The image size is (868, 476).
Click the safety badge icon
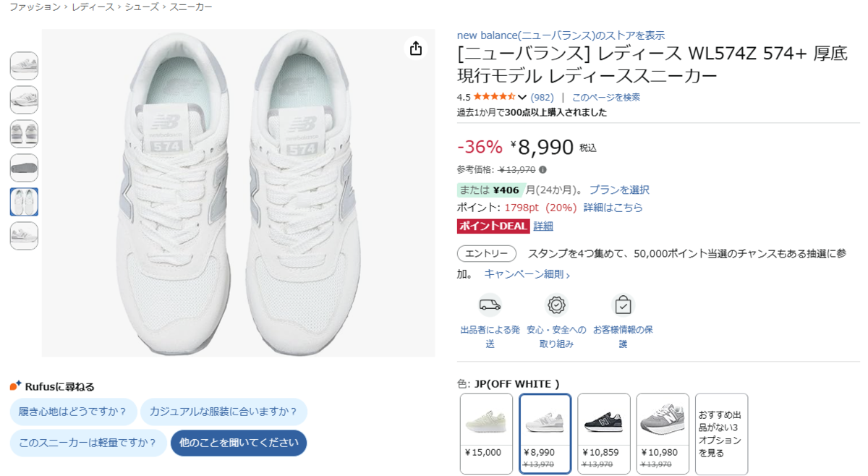tap(556, 305)
